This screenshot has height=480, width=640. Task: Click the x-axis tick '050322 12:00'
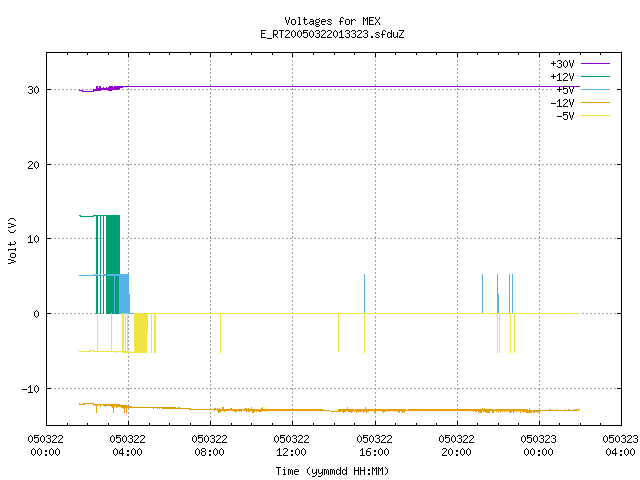(x=292, y=446)
